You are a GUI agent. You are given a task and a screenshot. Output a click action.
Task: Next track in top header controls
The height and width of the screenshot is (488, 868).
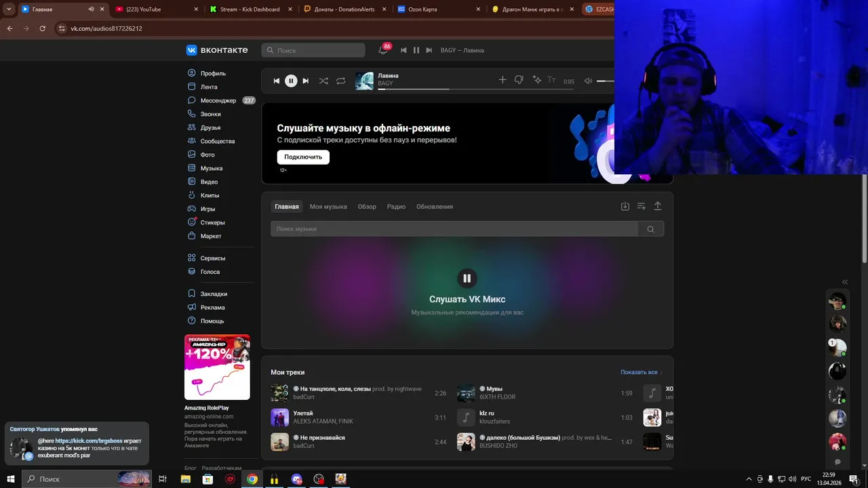click(429, 50)
